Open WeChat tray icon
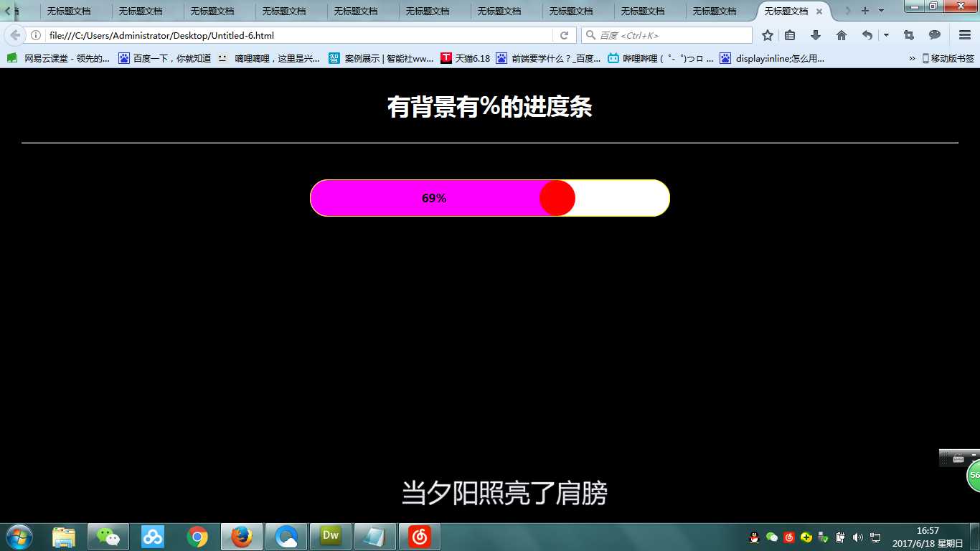Viewport: 980px width, 551px height. pyautogui.click(x=772, y=537)
